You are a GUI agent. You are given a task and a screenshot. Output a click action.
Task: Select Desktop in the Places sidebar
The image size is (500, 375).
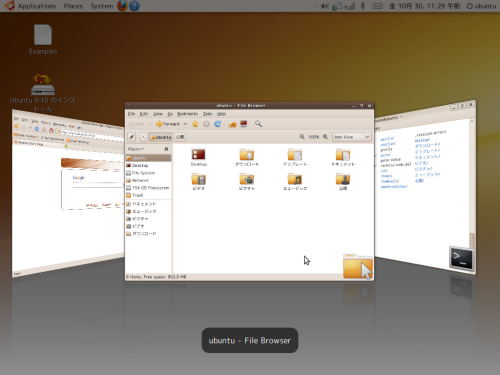tap(149, 165)
